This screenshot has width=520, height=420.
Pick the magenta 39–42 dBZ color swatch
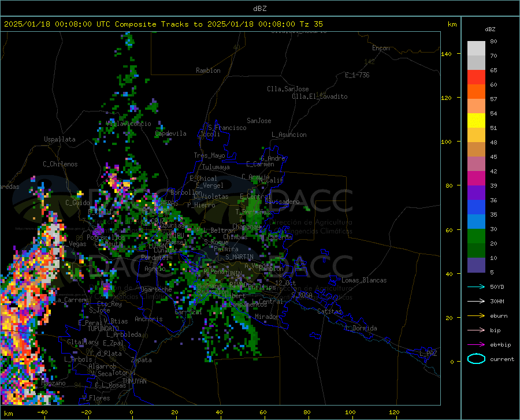click(x=476, y=179)
